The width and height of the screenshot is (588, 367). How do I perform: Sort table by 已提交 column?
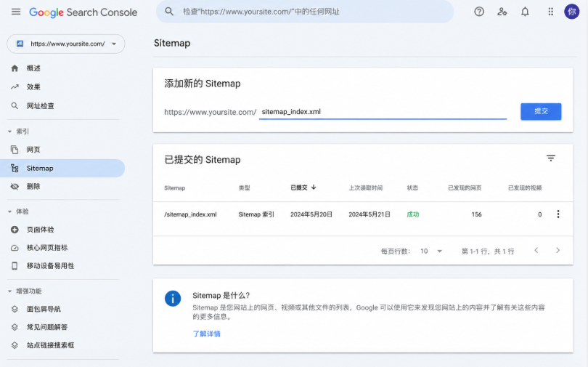tap(303, 187)
